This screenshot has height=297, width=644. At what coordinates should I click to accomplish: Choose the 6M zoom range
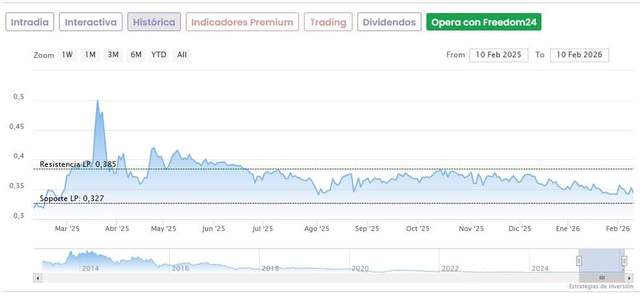(x=136, y=55)
